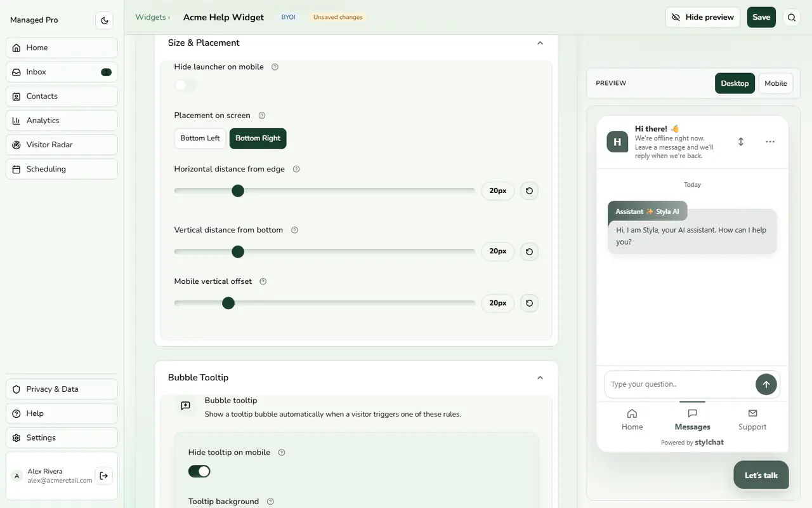
Task: Open the three-dot menu in chat preview
Action: [x=770, y=142]
